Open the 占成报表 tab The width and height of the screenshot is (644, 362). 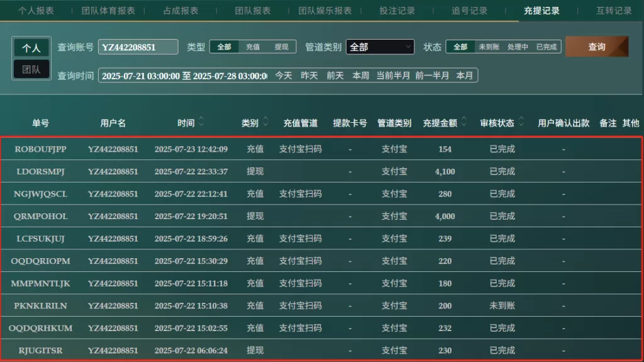point(180,11)
